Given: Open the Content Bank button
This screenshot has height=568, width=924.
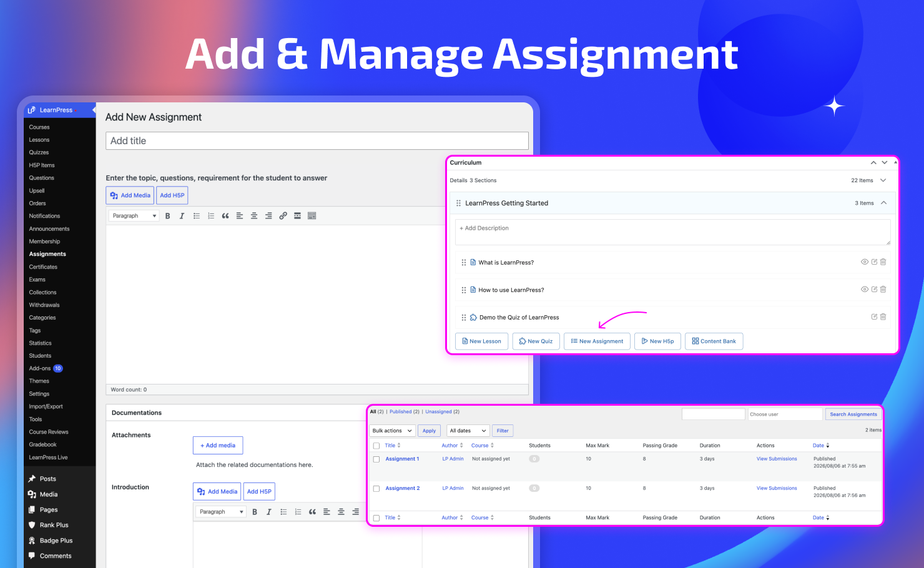Looking at the screenshot, I should (x=714, y=341).
